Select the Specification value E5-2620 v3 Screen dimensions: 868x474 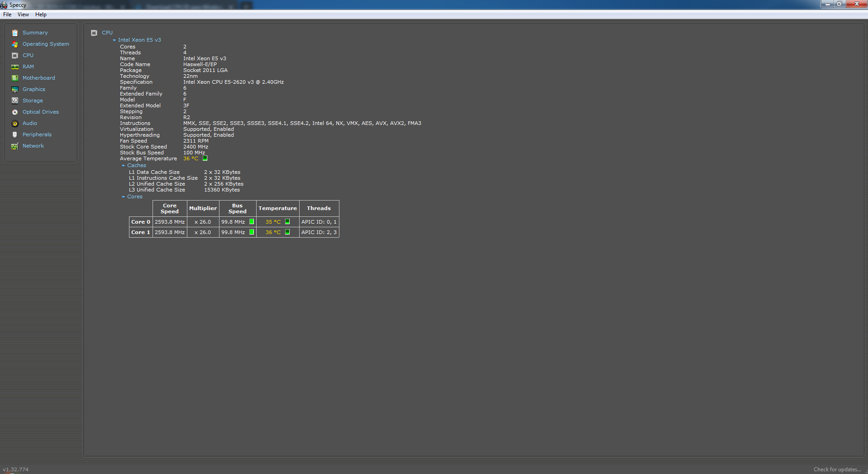point(234,82)
